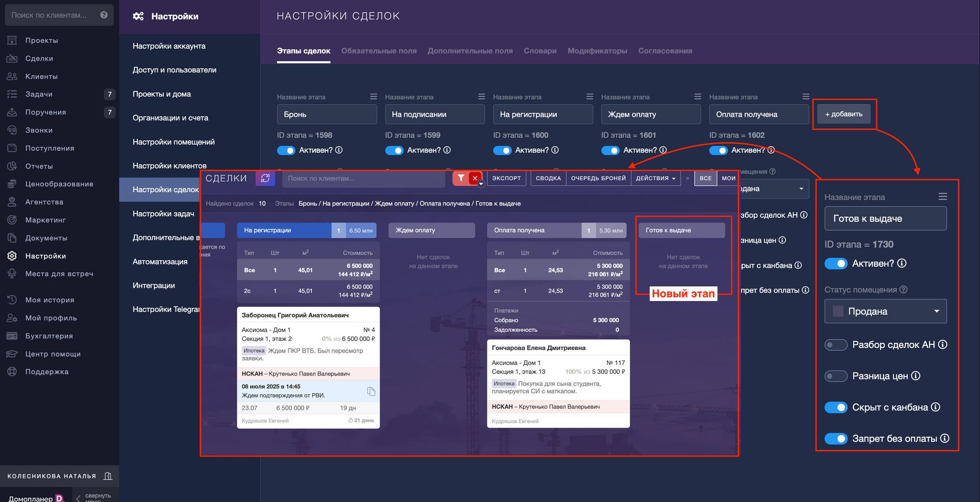Open Поручения sidebar icon
The width and height of the screenshot is (980, 502).
click(12, 112)
